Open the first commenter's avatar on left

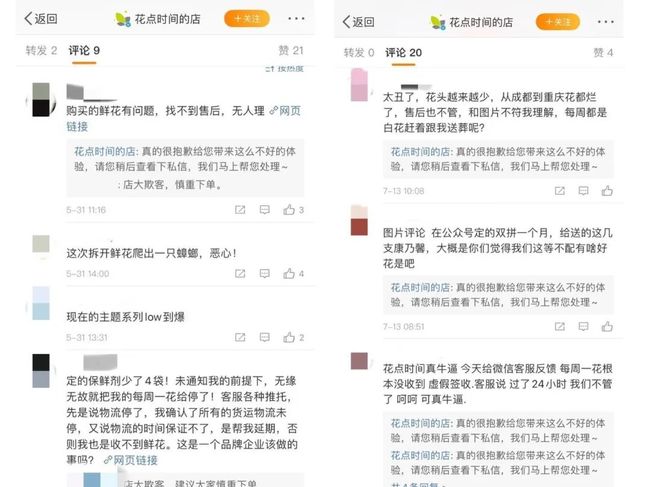pos(41,99)
